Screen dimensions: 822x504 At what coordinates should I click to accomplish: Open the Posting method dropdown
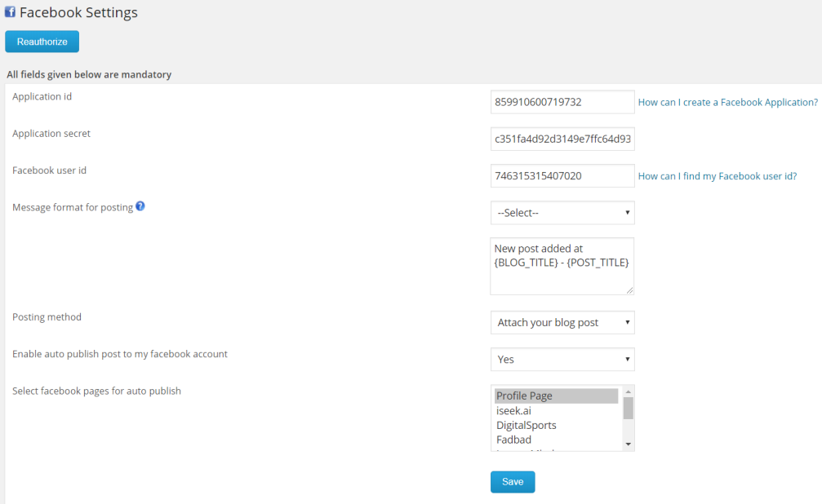tap(562, 322)
